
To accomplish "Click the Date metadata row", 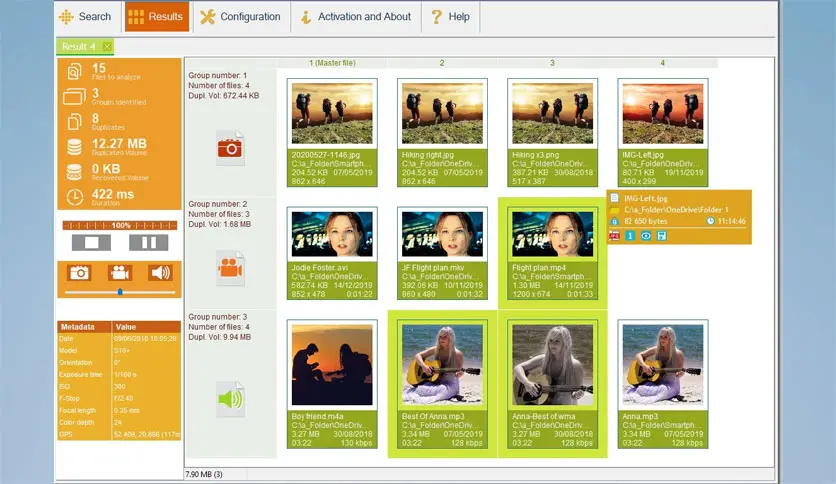I will (119, 338).
